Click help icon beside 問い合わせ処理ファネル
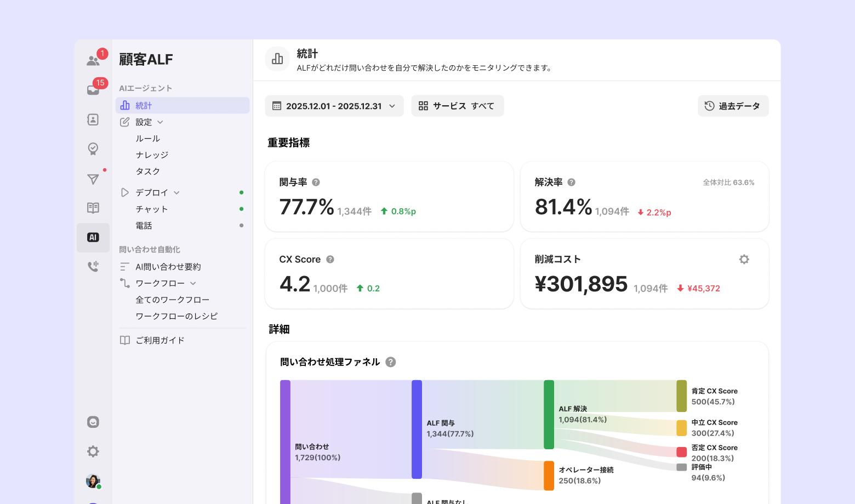Screen dimensions: 855x504 pyautogui.click(x=390, y=362)
